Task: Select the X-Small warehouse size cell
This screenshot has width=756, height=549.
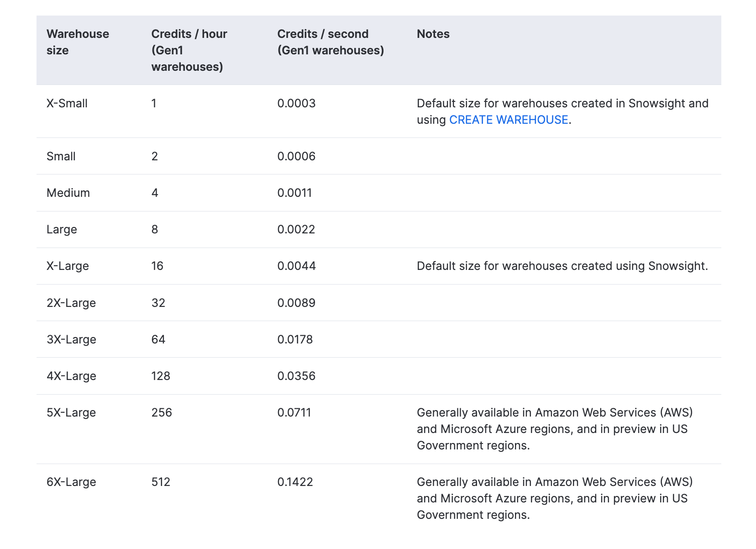Action: coord(67,103)
